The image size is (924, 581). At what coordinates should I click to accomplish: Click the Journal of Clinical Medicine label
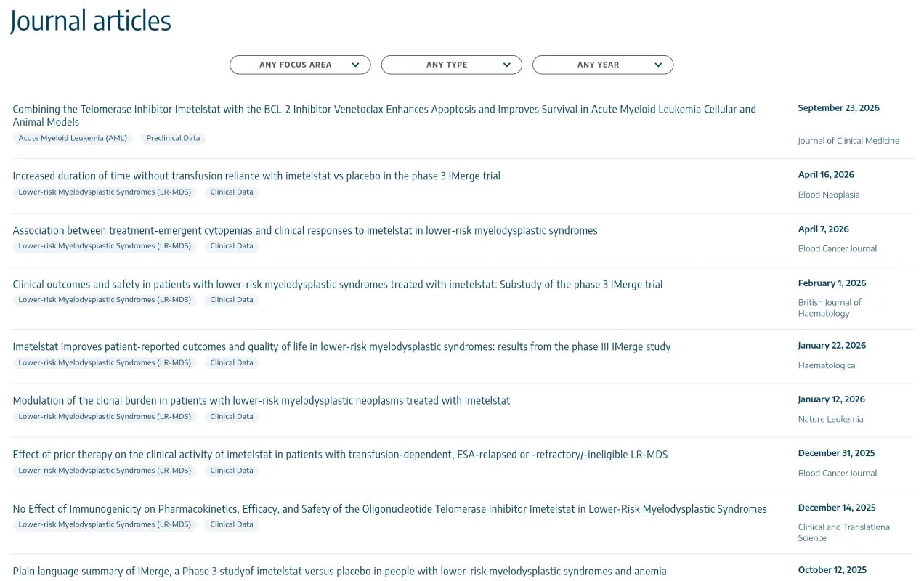848,141
